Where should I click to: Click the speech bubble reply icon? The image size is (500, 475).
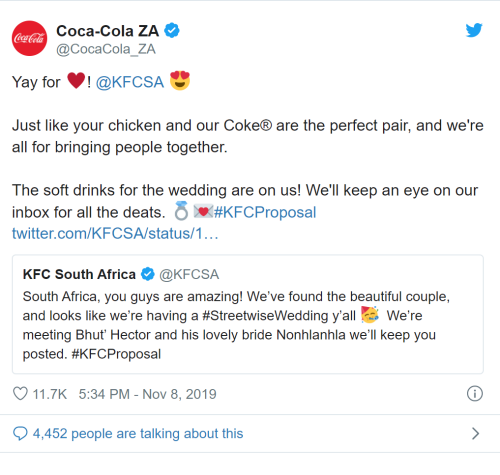click(20, 433)
